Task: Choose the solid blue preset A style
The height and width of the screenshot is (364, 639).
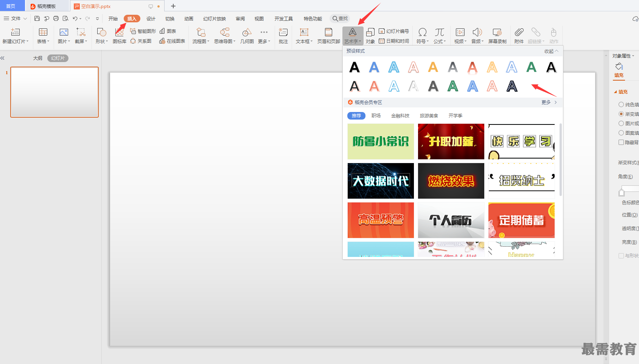Action: point(374,67)
